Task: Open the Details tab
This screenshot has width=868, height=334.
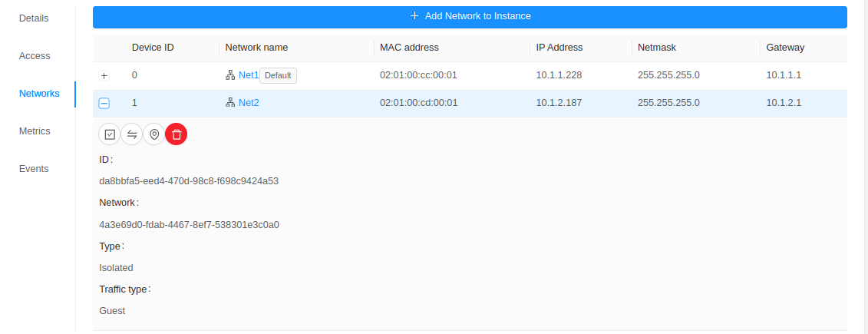Action: click(x=34, y=18)
